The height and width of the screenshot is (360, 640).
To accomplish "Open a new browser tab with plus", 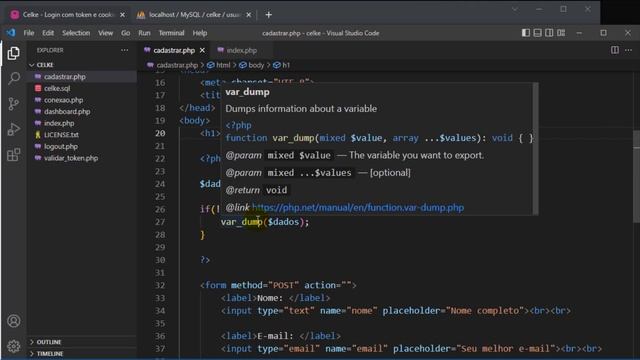I will [269, 15].
